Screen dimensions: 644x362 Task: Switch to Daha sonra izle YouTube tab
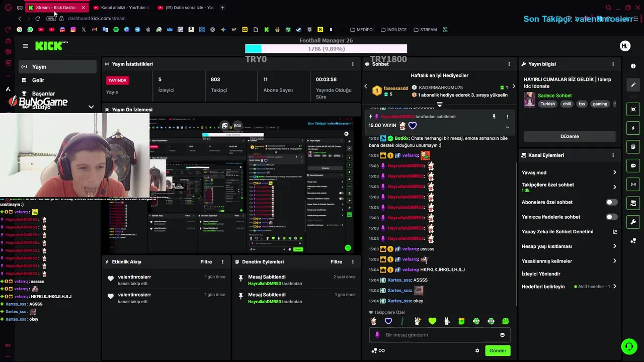[186, 8]
